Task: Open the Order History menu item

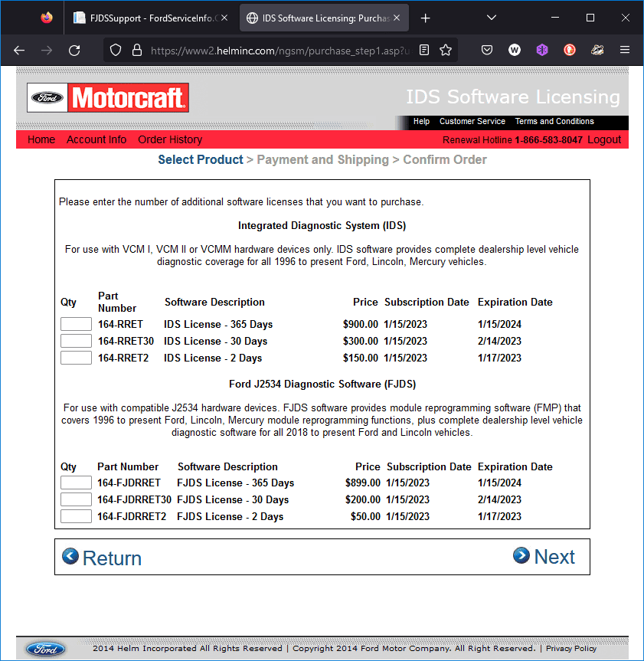Action: pyautogui.click(x=170, y=139)
